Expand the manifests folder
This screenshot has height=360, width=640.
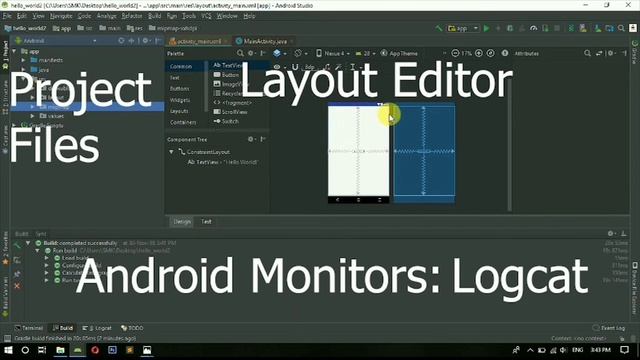click(24, 60)
